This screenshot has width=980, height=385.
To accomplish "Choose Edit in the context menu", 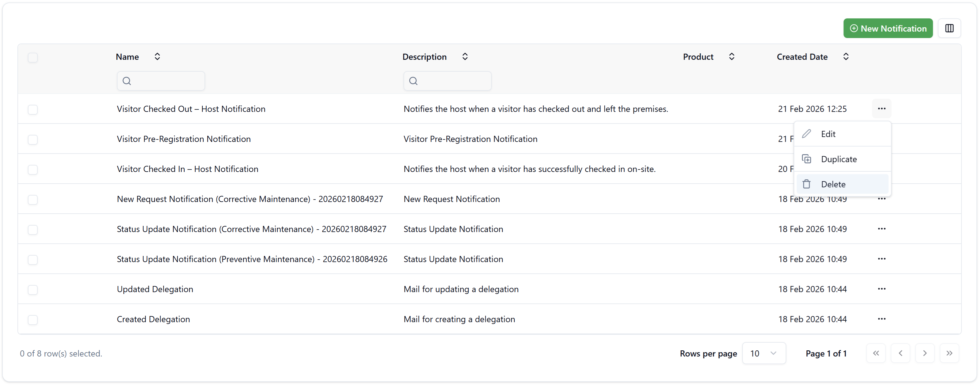I will tap(842, 134).
